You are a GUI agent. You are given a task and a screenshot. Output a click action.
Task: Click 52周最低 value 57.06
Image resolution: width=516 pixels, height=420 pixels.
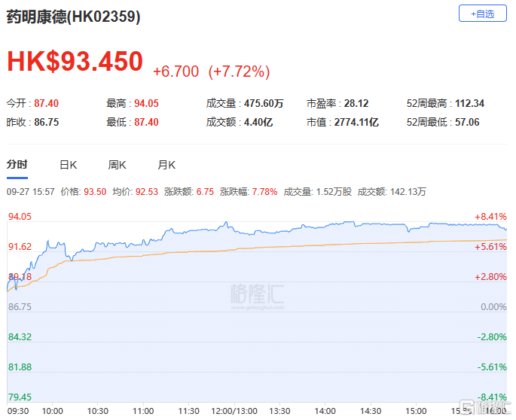[467, 123]
